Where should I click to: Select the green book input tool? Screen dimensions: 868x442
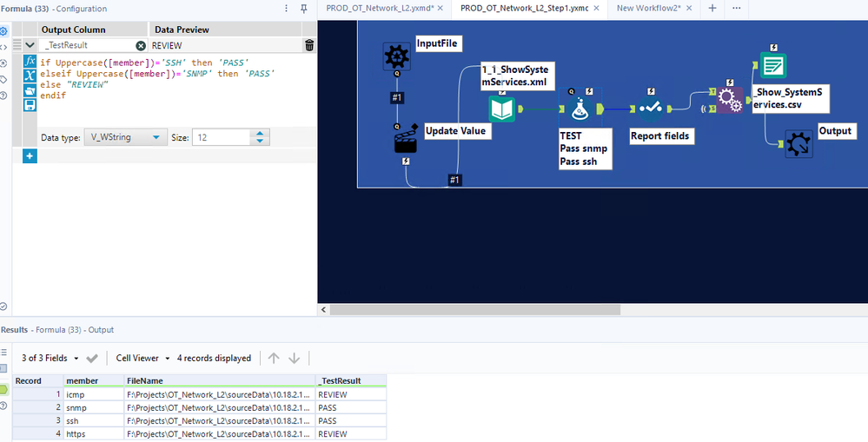(x=501, y=109)
